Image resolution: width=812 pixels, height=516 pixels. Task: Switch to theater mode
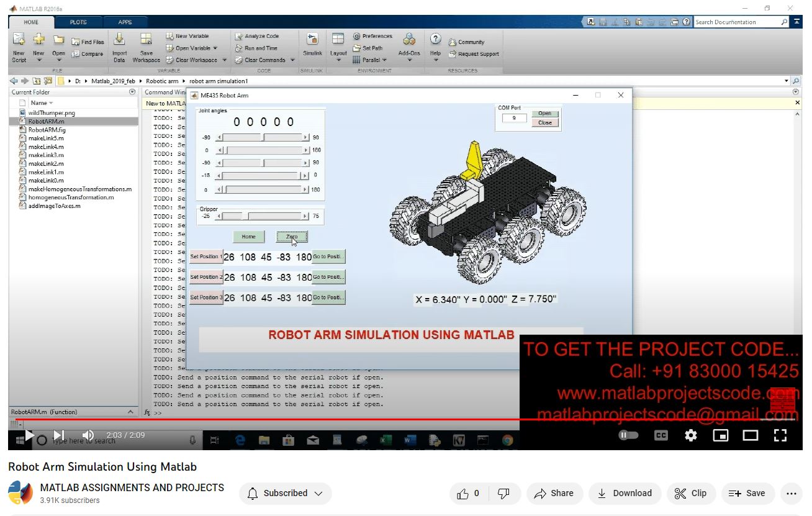click(x=751, y=435)
